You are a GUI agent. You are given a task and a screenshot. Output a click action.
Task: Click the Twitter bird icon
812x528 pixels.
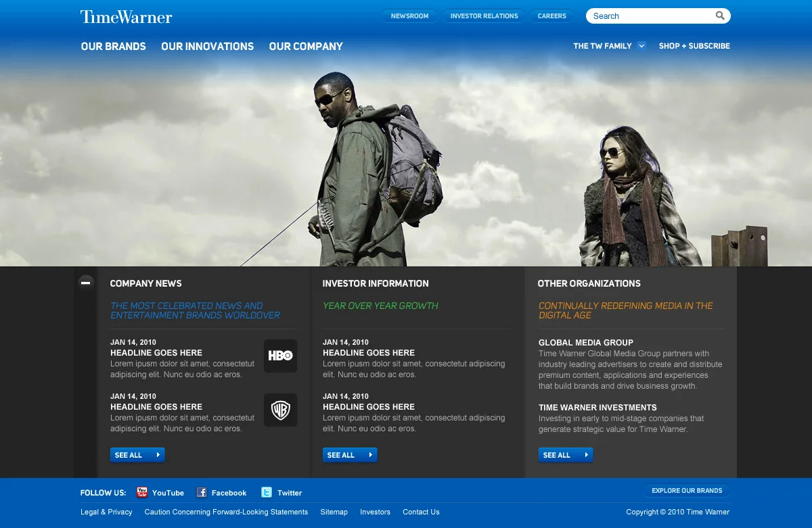click(x=267, y=492)
